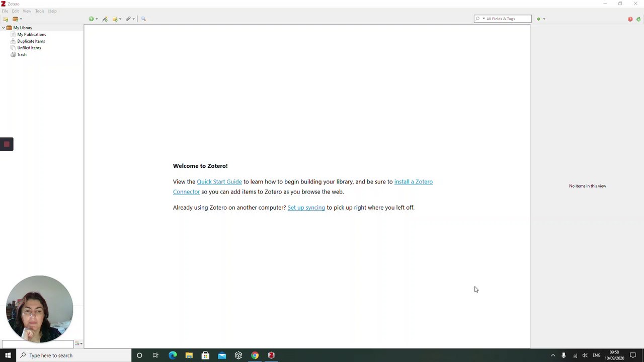Open the clock showing 09:58
The width and height of the screenshot is (644, 362).
[x=614, y=355]
